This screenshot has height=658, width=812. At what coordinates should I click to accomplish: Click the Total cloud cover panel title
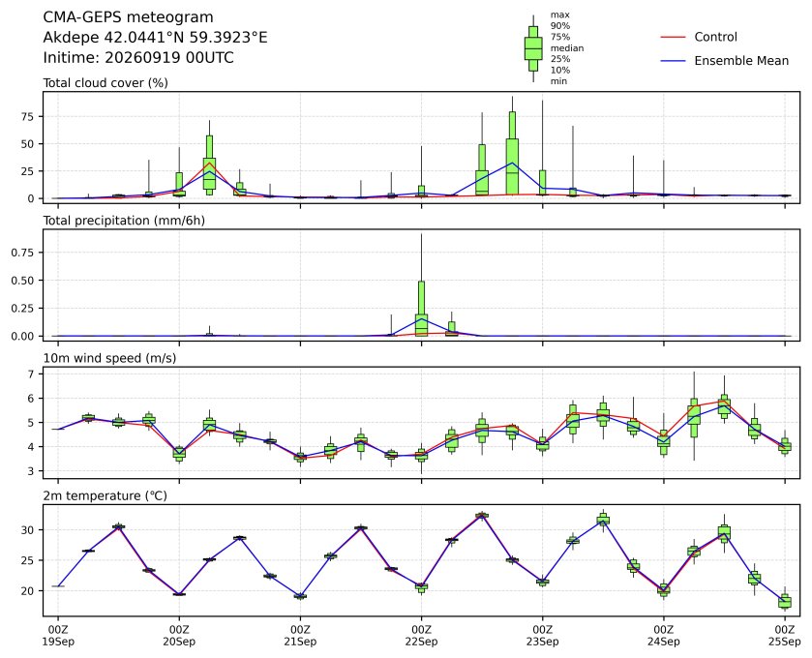(x=105, y=83)
